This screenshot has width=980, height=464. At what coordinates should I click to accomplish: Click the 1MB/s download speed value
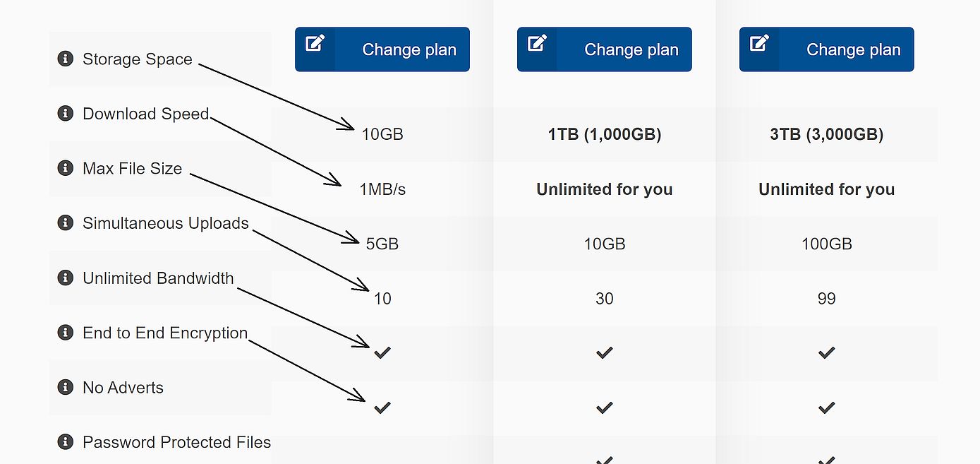tap(382, 189)
